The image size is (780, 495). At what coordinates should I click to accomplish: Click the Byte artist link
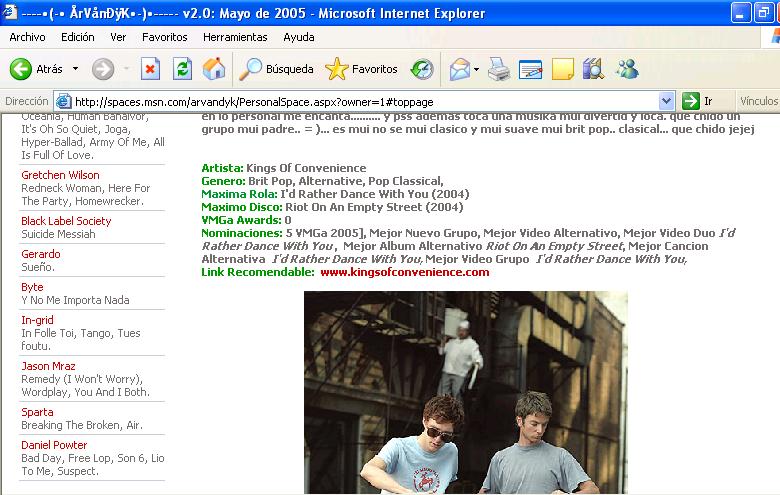coord(32,287)
